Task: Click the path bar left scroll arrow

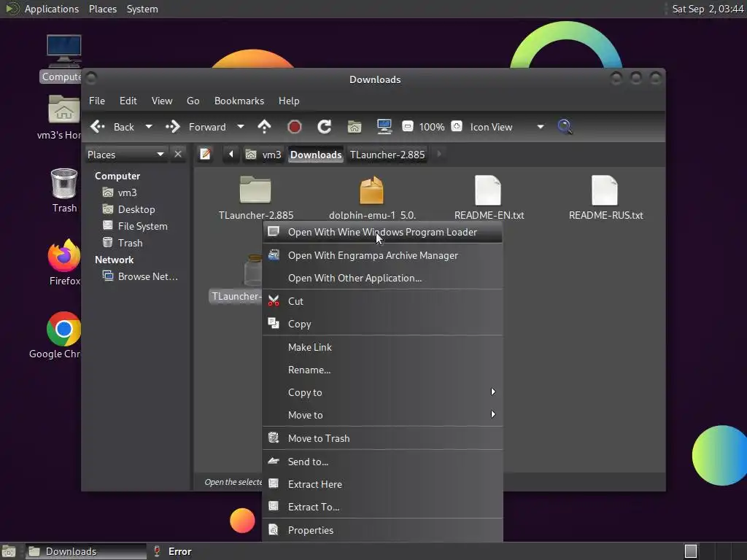Action: click(x=231, y=155)
